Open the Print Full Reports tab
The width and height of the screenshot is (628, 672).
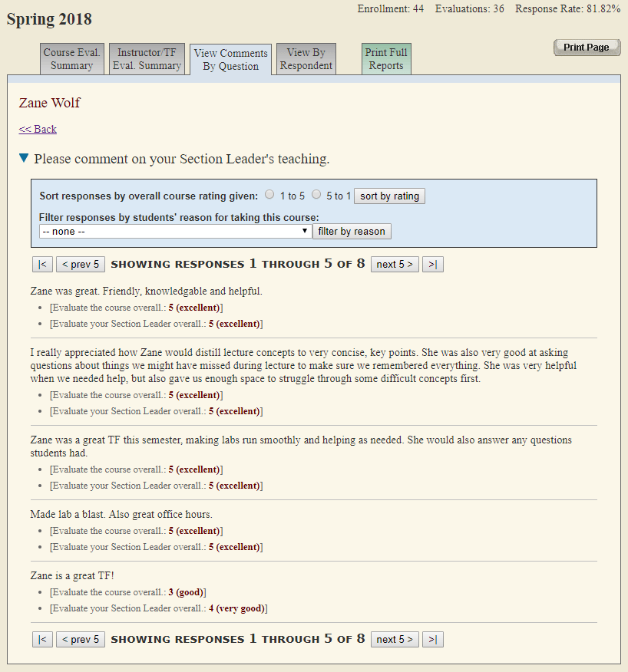click(386, 59)
